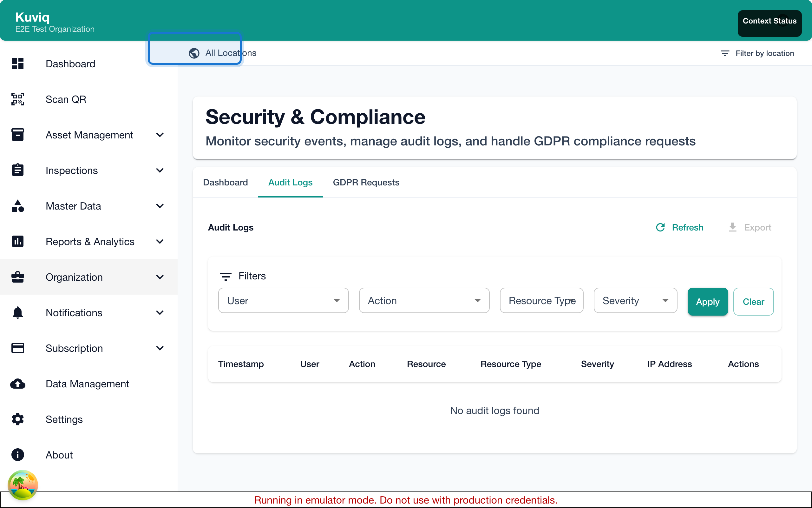Click the About info icon

coord(18,455)
